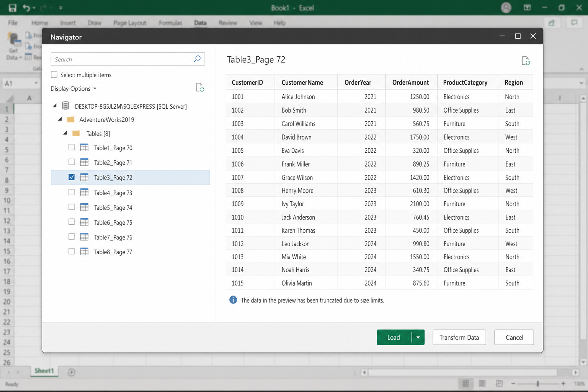Open the Load button dropdown arrow
588x392 pixels.
coord(418,337)
